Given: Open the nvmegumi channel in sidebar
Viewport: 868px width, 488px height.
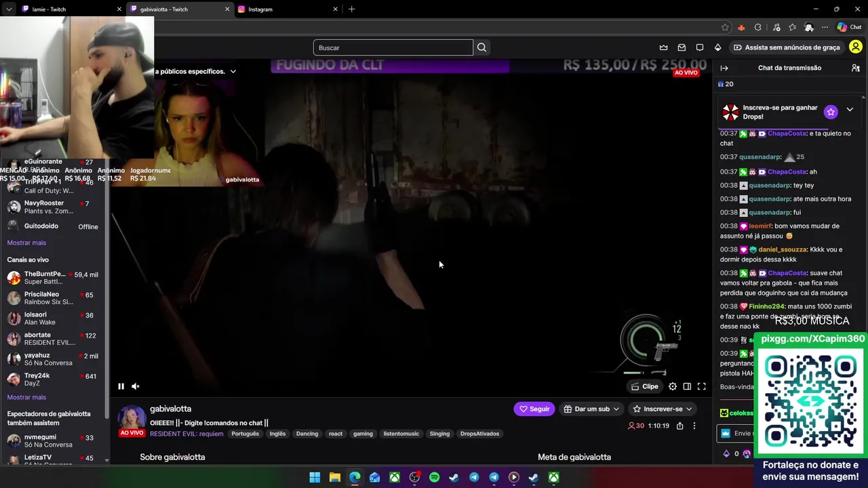Looking at the screenshot, I should point(53,441).
